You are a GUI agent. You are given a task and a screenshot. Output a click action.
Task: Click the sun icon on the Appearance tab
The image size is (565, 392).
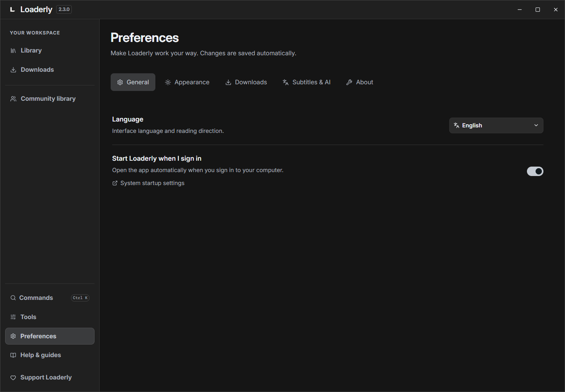(168, 82)
